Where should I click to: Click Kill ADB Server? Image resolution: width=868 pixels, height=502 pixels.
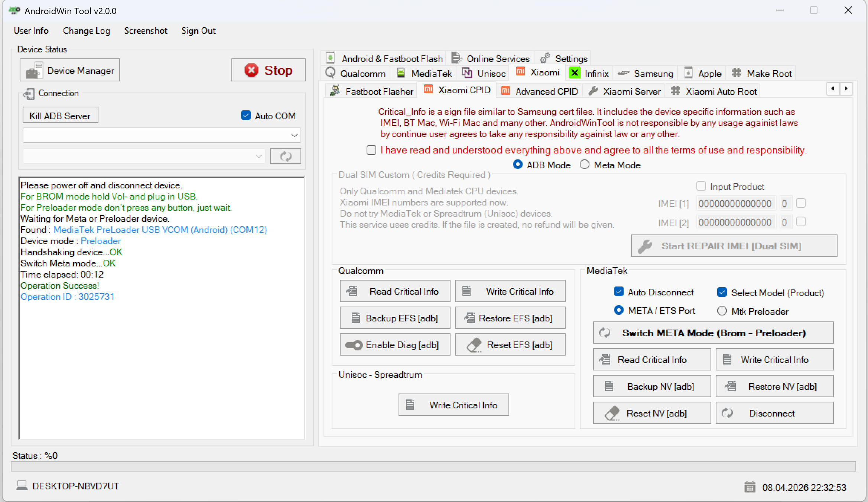click(x=60, y=115)
